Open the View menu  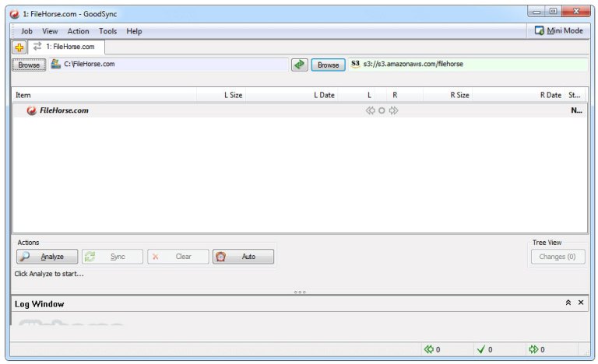[x=50, y=31]
